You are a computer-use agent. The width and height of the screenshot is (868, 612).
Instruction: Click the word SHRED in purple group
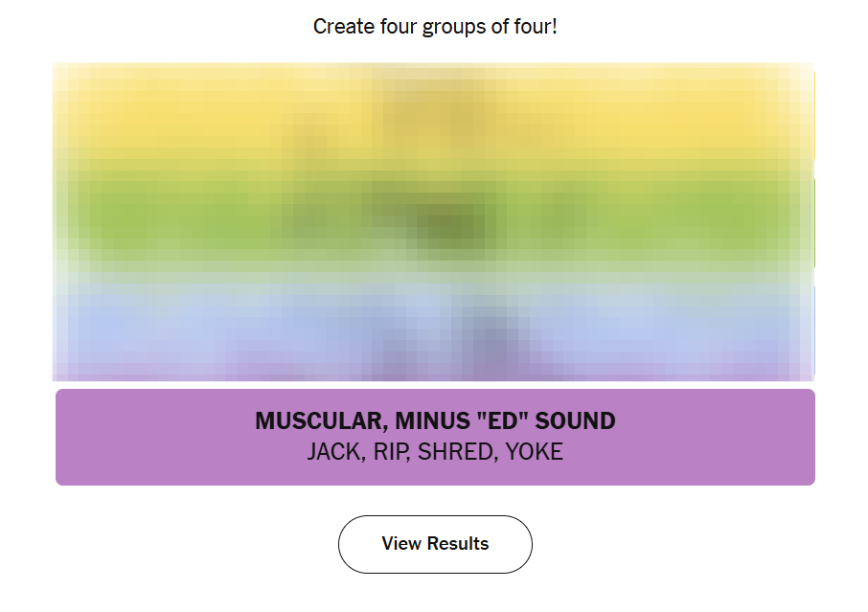pyautogui.click(x=453, y=452)
